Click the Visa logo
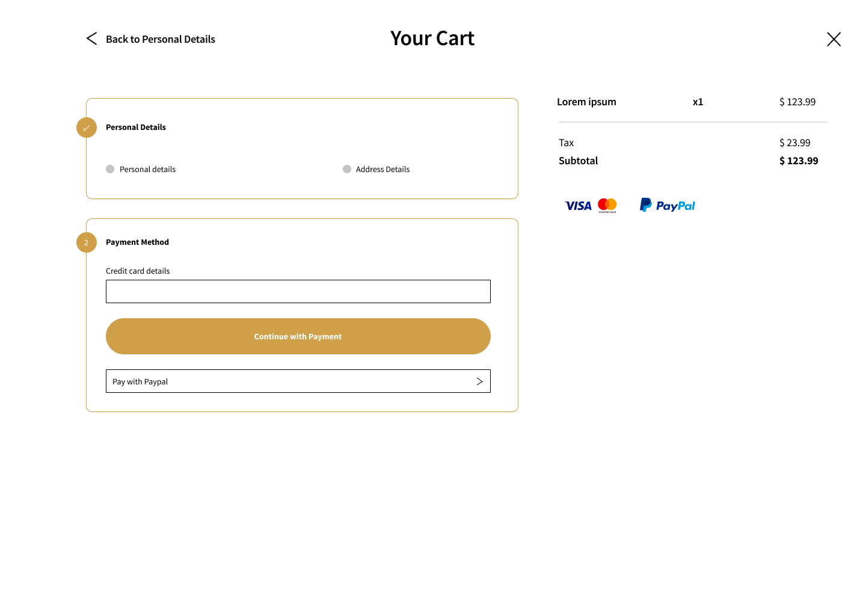 tap(578, 206)
